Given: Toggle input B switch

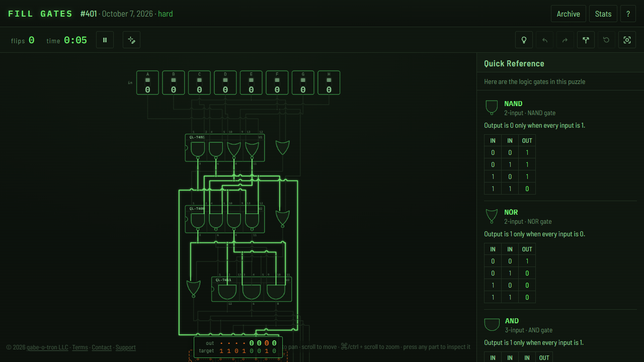Looking at the screenshot, I should coord(174,82).
